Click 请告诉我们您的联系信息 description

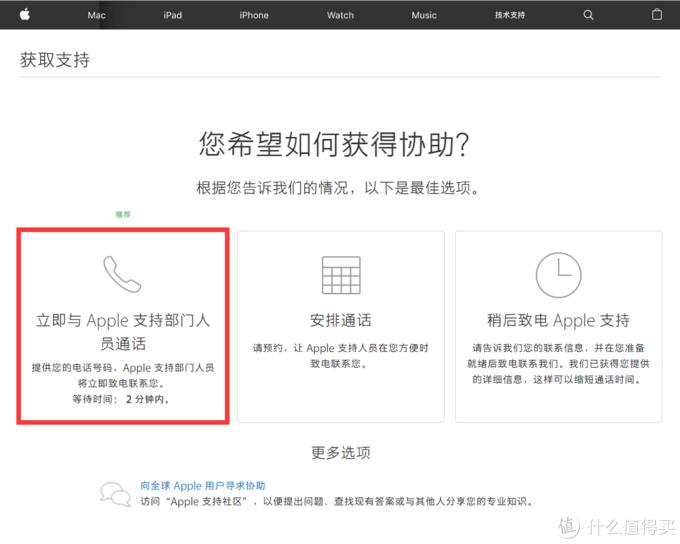tap(559, 364)
